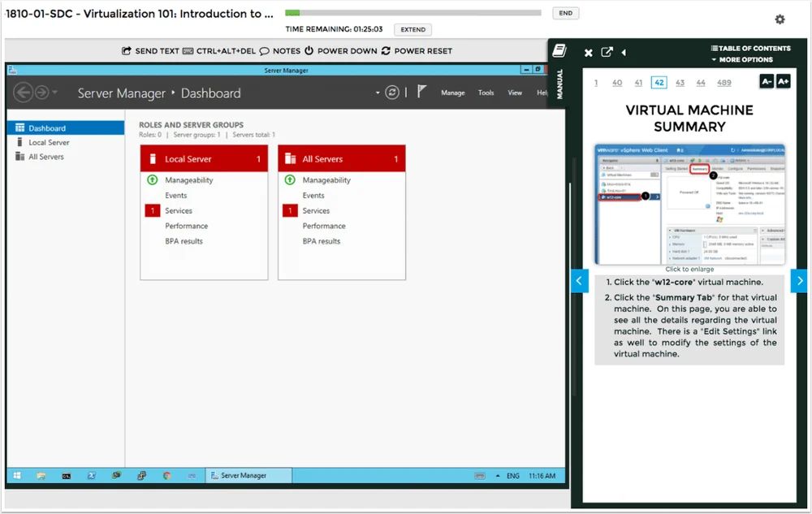Open Chrome from the taskbar
This screenshot has width=812, height=514.
(x=166, y=475)
